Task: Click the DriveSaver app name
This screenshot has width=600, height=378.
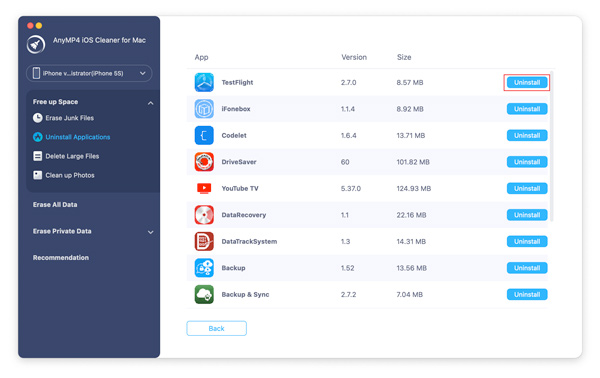Action: coord(239,162)
